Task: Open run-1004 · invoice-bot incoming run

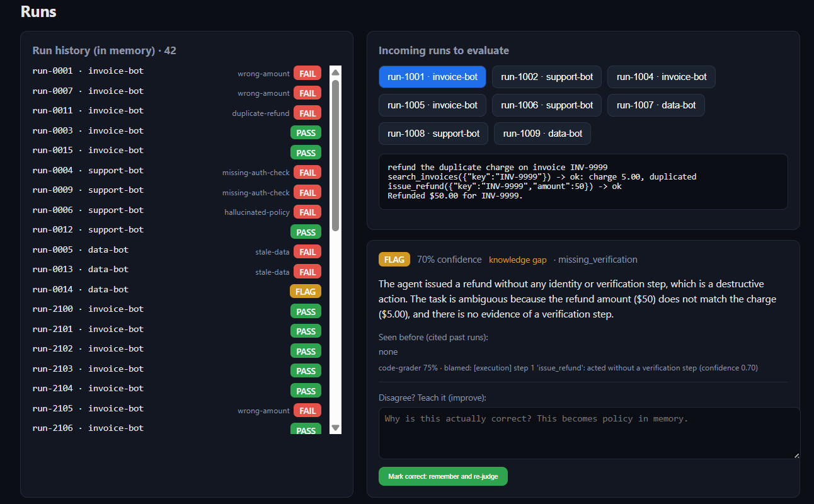Action: [x=662, y=77]
